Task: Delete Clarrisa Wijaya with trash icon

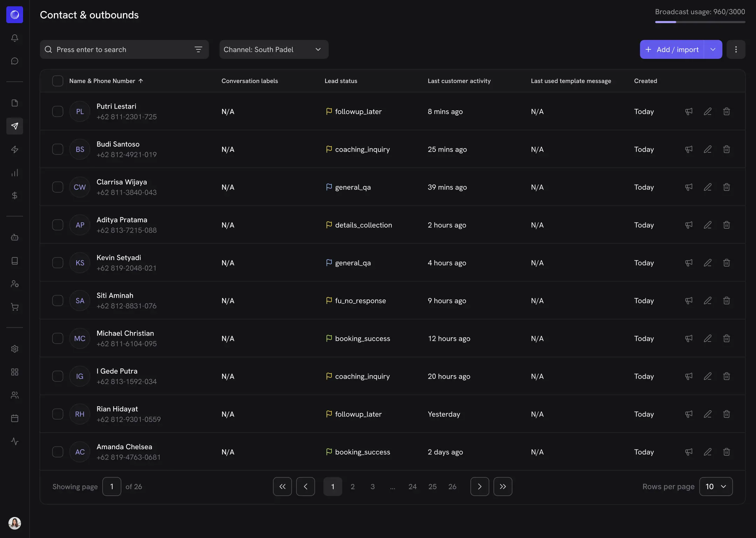Action: click(x=727, y=187)
